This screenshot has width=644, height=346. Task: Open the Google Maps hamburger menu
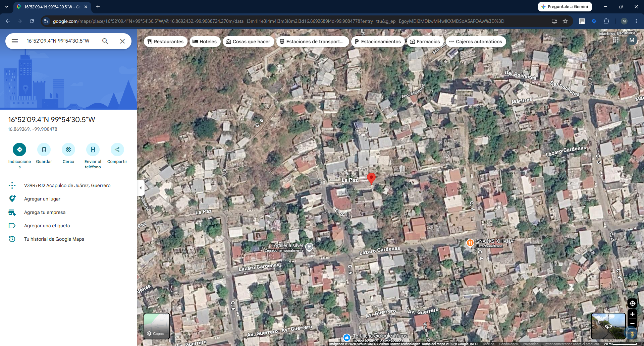pos(15,41)
